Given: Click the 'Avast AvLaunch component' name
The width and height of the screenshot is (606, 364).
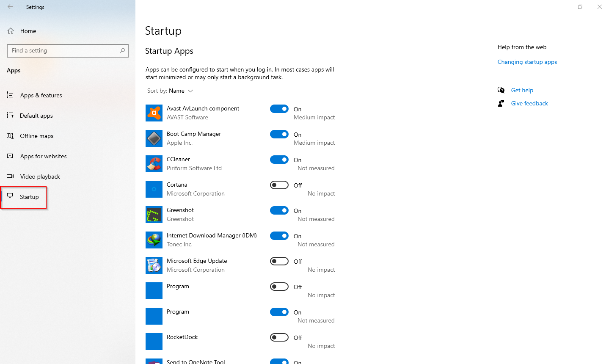Looking at the screenshot, I should coord(203,108).
